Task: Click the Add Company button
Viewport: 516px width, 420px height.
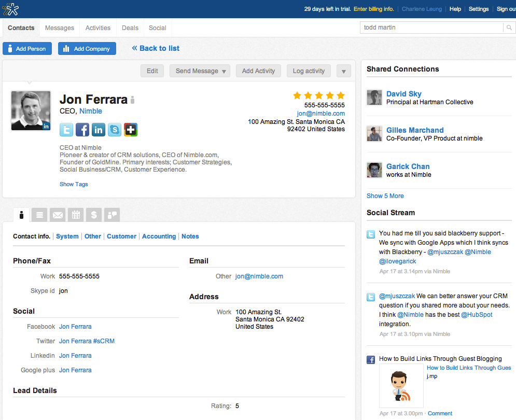Action: tap(87, 49)
